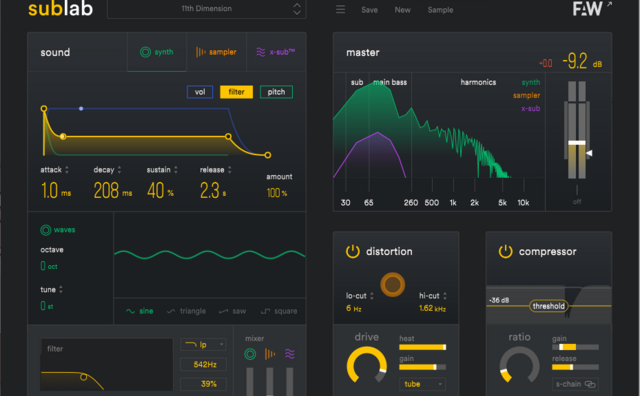Click the sustain value 40 %
The height and width of the screenshot is (396, 640).
point(160,191)
